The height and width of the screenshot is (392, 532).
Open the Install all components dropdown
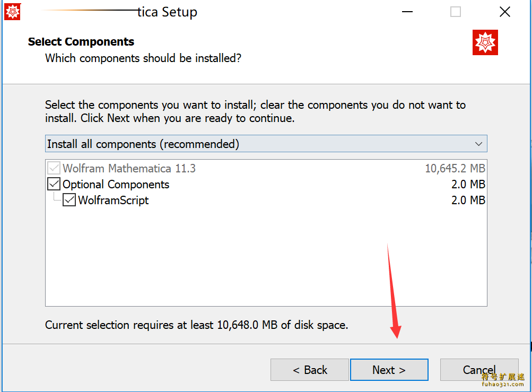(266, 144)
